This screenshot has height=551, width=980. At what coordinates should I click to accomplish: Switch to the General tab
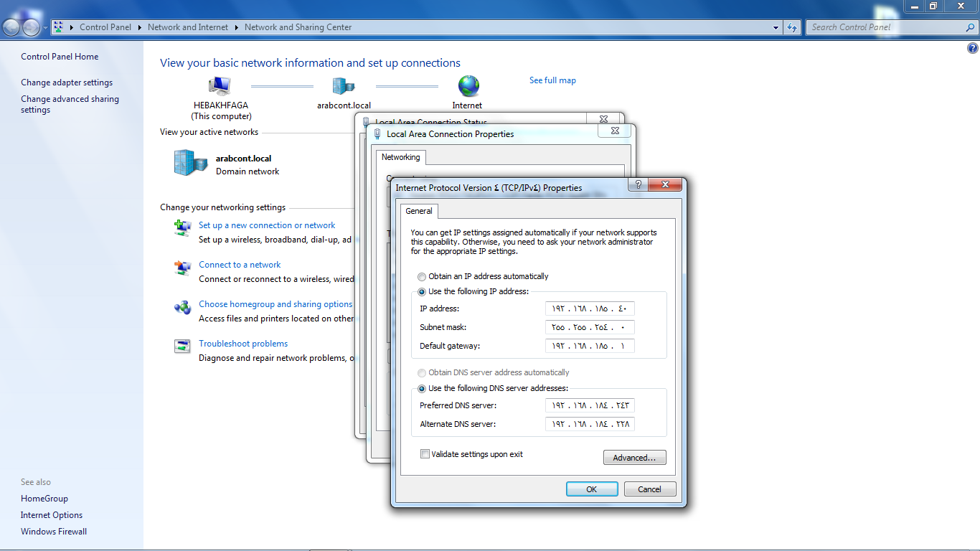419,211
